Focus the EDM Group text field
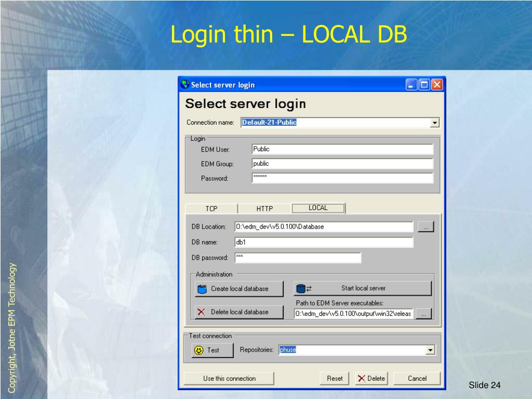The image size is (532, 399). pos(342,164)
